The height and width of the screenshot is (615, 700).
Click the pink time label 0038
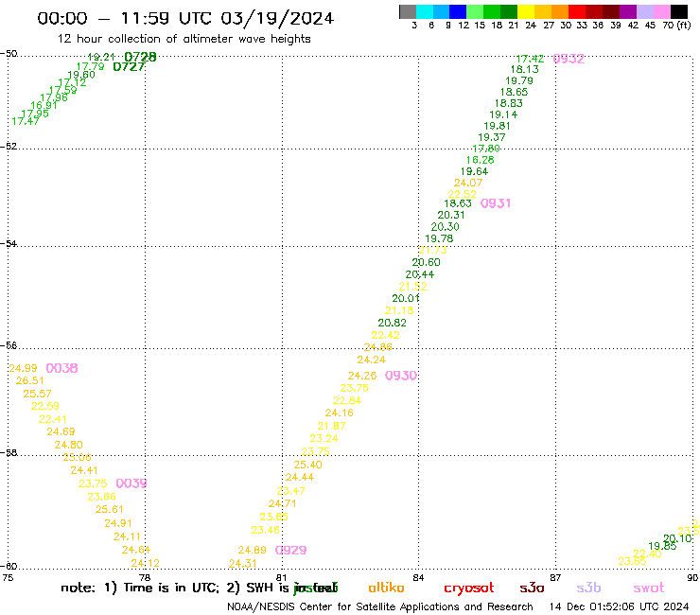[62, 368]
